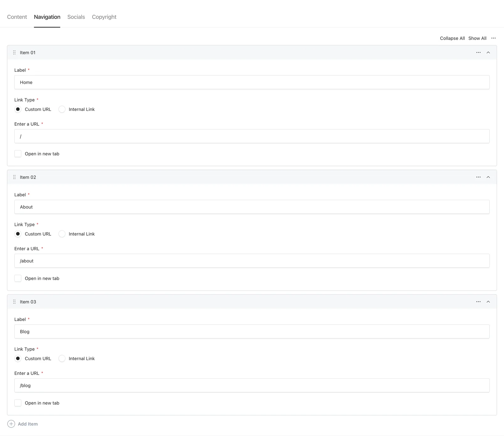Click Collapse All
504x436 pixels.
coord(452,38)
